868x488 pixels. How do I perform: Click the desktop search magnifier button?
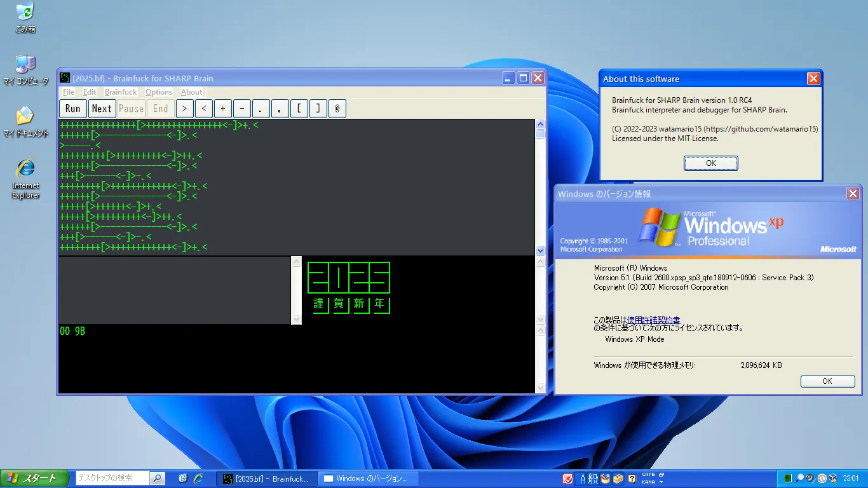[157, 478]
